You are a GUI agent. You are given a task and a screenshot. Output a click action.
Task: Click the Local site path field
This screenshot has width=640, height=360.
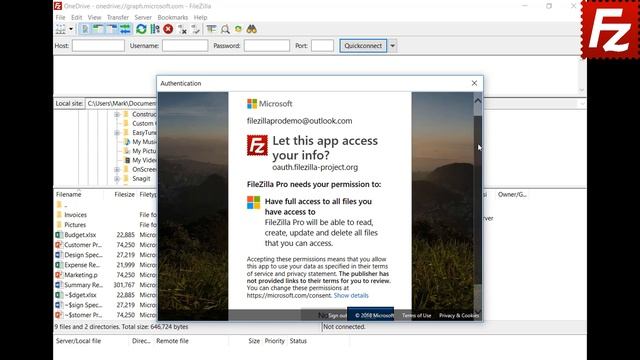[x=121, y=104]
